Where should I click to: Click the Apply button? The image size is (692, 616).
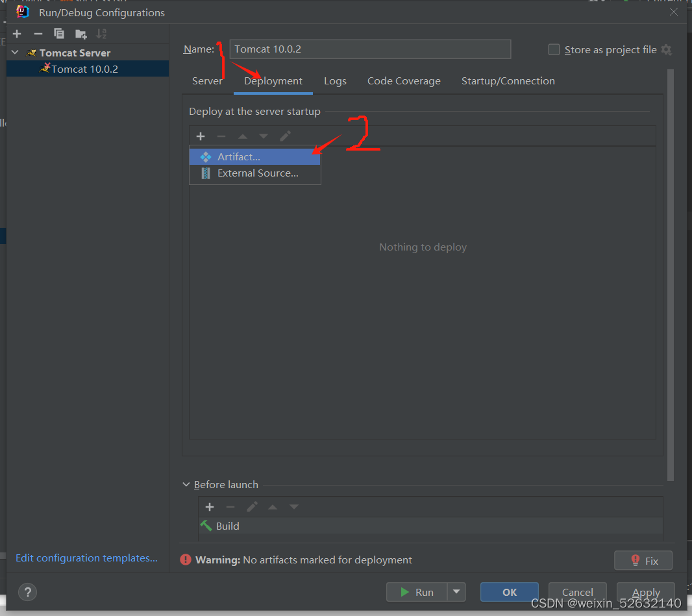646,592
